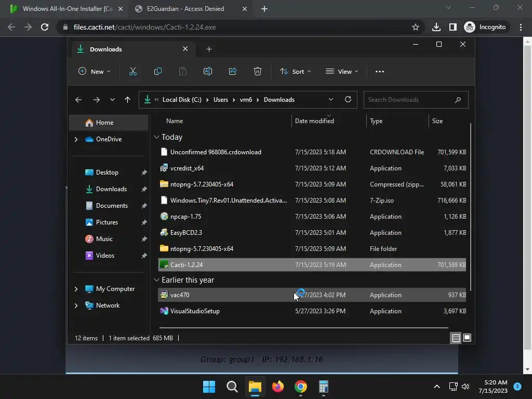Select Unconfirmed 968086.crdownload file
Viewport: 532px width, 399px height.
(x=312, y=152)
